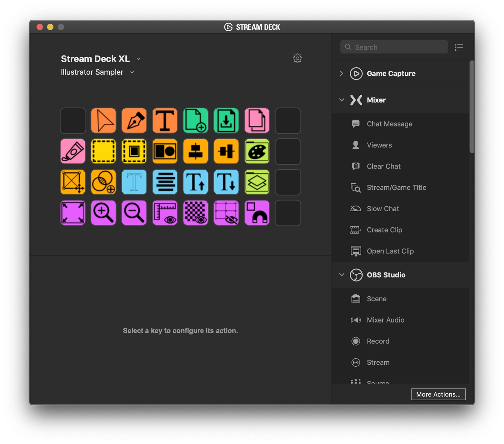Select the Mixer Audio action
The image size is (504, 444).
click(401, 320)
